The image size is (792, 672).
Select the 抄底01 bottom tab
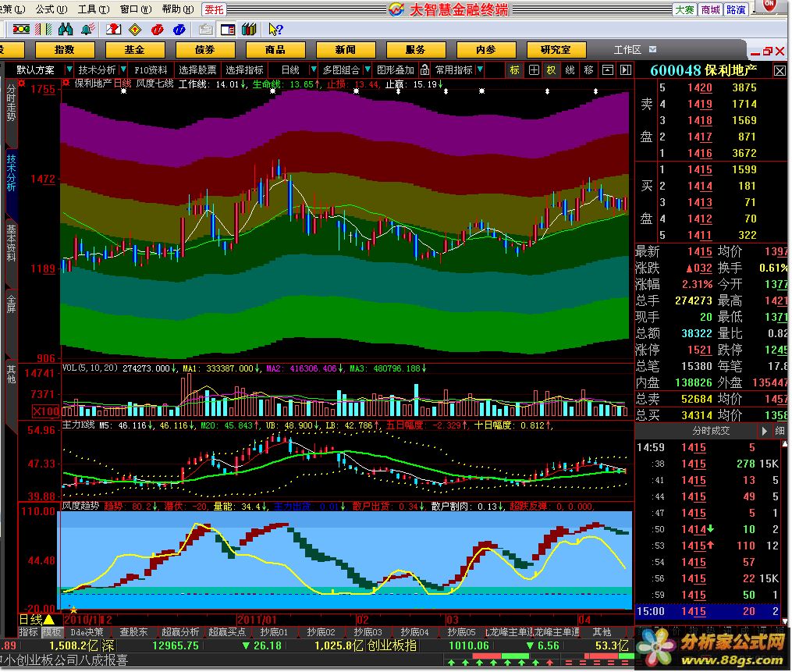pos(274,632)
